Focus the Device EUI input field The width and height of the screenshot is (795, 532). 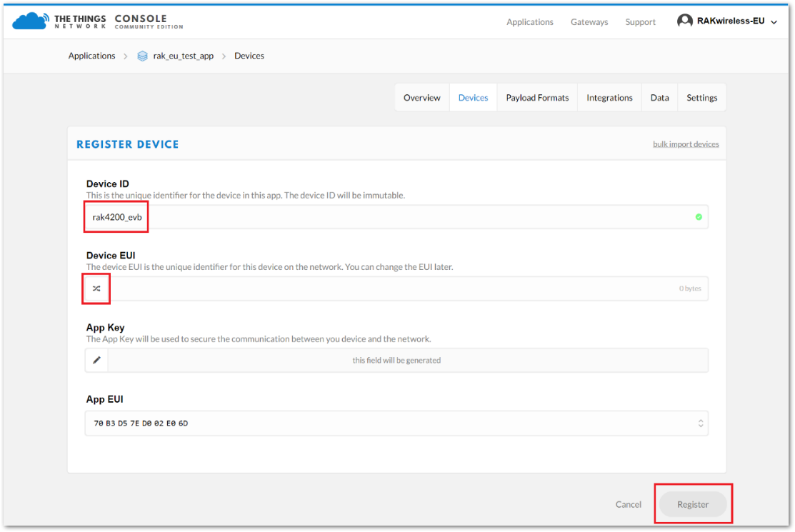coord(408,288)
